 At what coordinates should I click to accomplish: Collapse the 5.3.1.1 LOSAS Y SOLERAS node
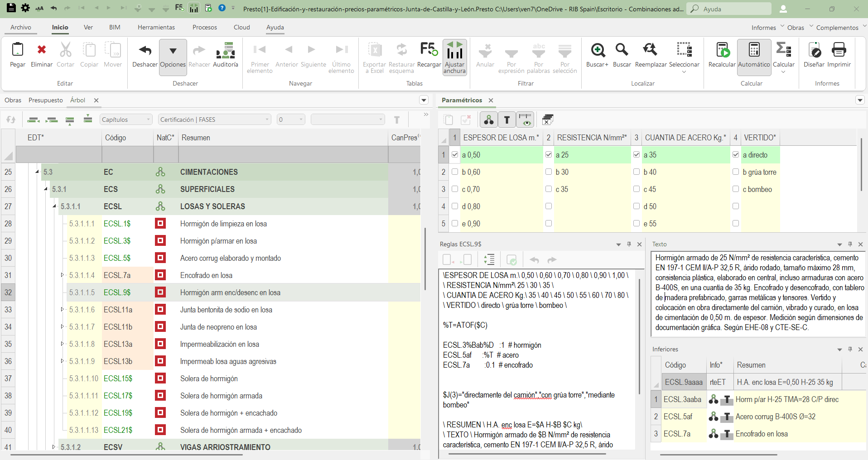54,206
